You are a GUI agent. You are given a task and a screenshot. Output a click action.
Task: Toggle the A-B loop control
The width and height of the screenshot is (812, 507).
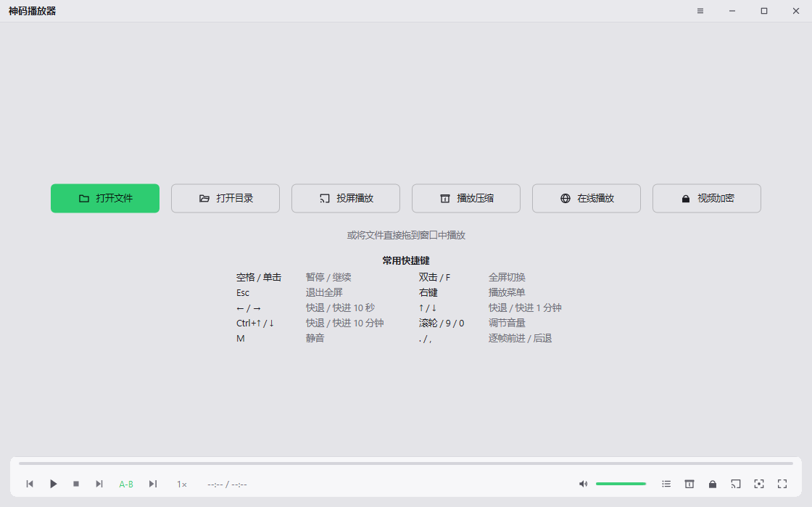[x=126, y=485]
